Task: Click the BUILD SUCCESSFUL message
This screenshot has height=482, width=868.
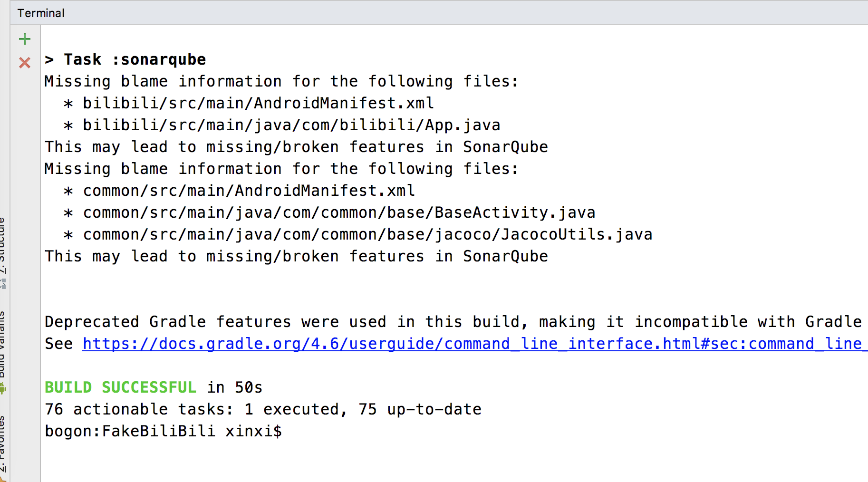Action: tap(120, 387)
